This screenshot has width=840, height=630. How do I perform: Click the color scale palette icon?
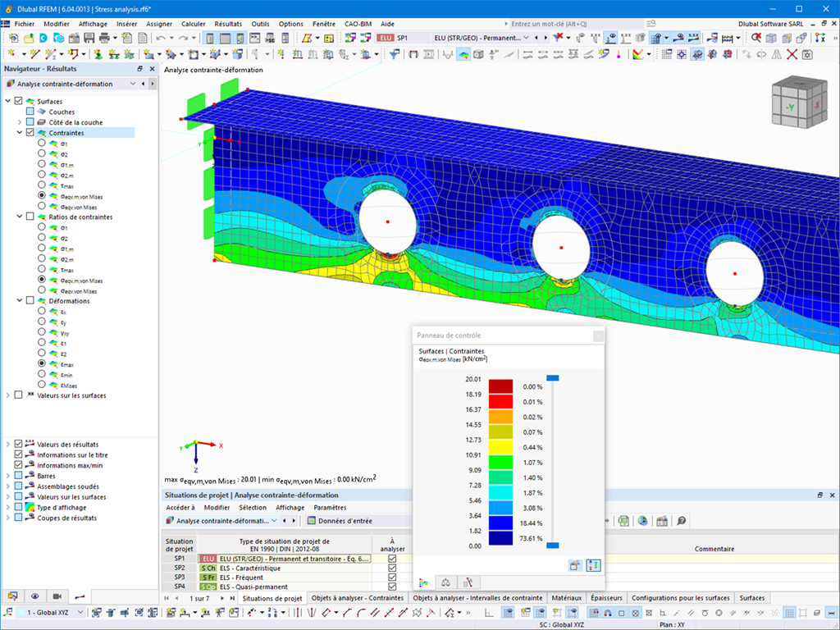637,54
